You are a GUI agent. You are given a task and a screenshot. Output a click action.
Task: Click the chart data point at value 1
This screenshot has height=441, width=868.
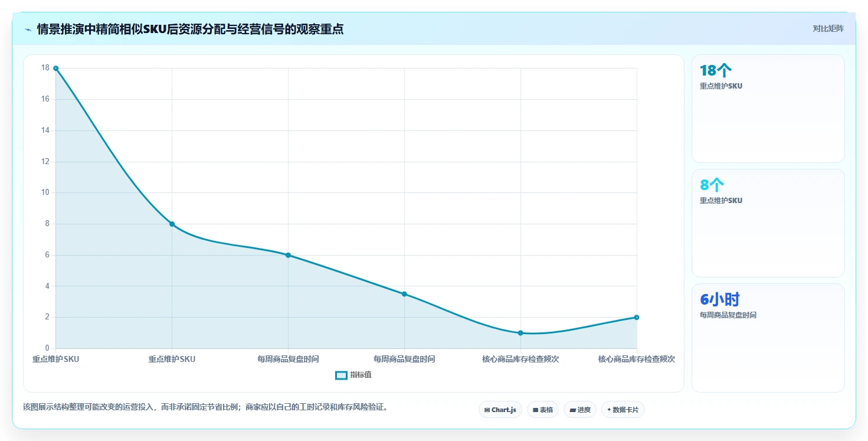[x=520, y=333]
